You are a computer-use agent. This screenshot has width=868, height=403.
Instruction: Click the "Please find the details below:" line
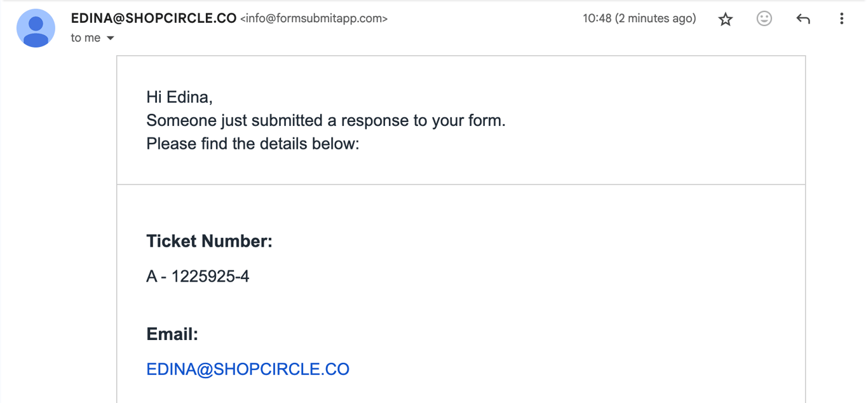click(253, 144)
